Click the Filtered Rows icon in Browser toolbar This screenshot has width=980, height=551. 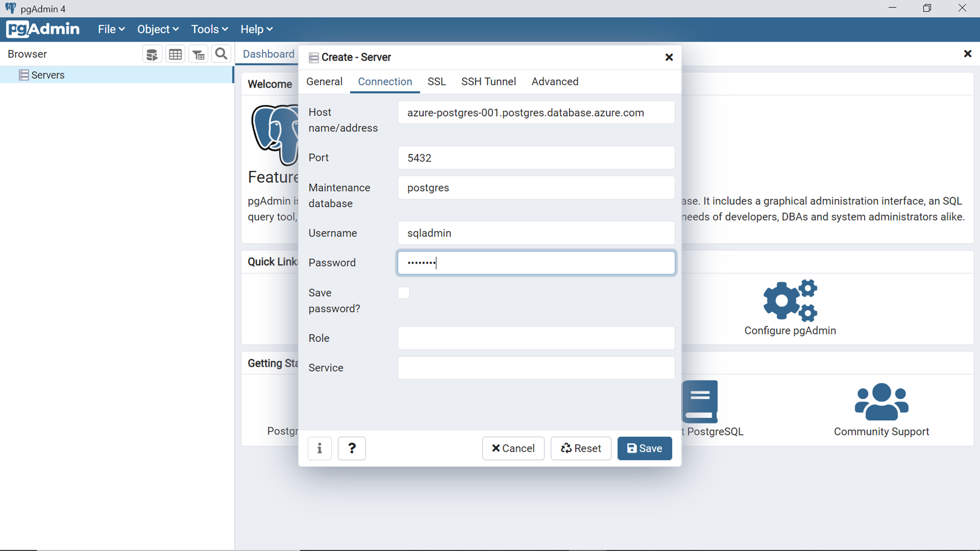pos(198,54)
